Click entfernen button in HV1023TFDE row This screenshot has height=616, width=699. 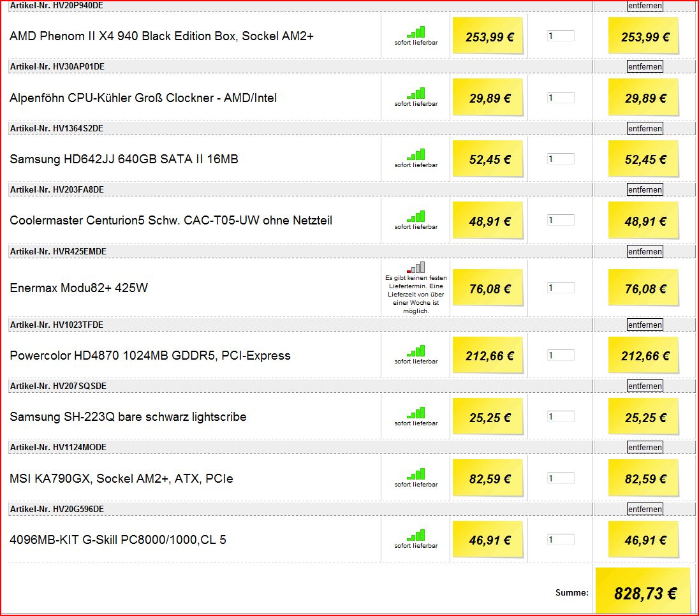pos(645,325)
